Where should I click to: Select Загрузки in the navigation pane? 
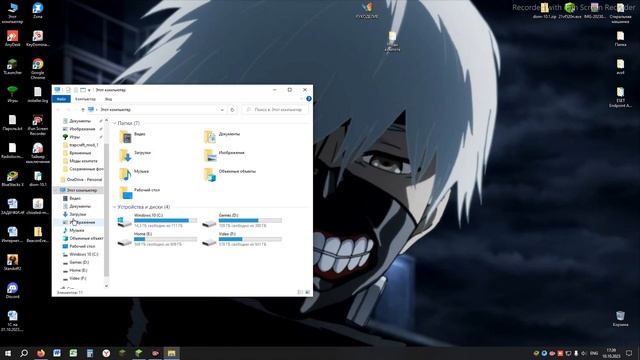pos(74,214)
